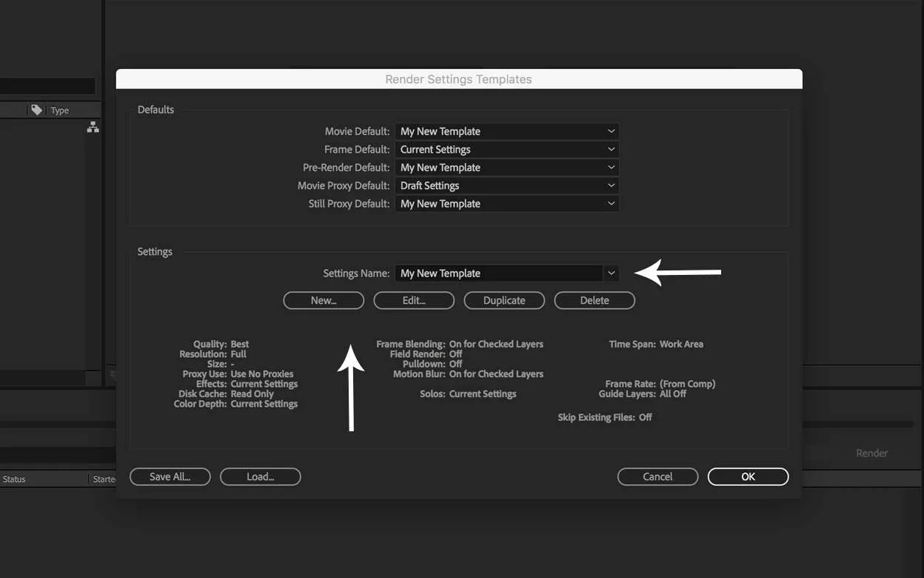This screenshot has height=578, width=924.
Task: Click the Render Settings Templates title bar
Action: 458,79
